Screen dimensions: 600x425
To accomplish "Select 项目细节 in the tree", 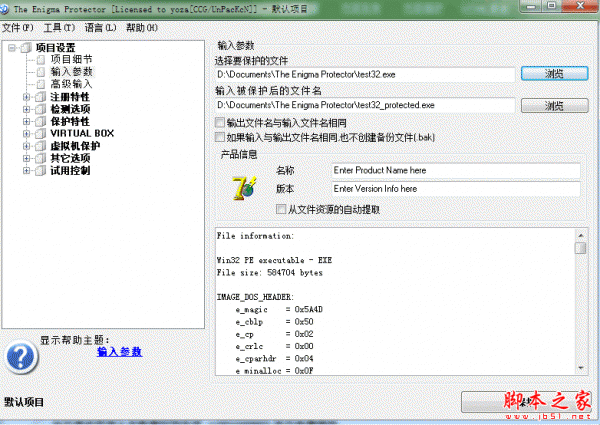I will 72,59.
